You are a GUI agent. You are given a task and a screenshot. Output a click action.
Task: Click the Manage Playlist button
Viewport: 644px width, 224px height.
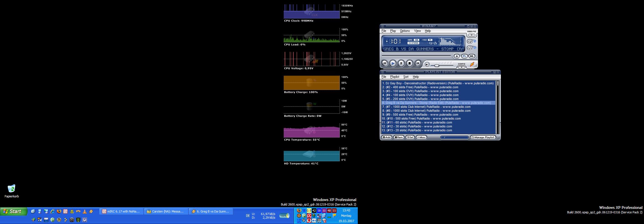pyautogui.click(x=483, y=137)
